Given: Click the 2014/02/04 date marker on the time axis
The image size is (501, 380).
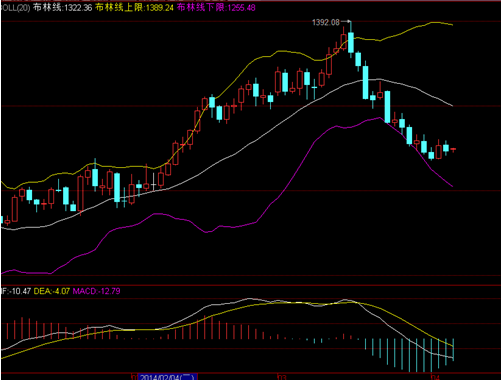Looking at the screenshot, I should 168,377.
